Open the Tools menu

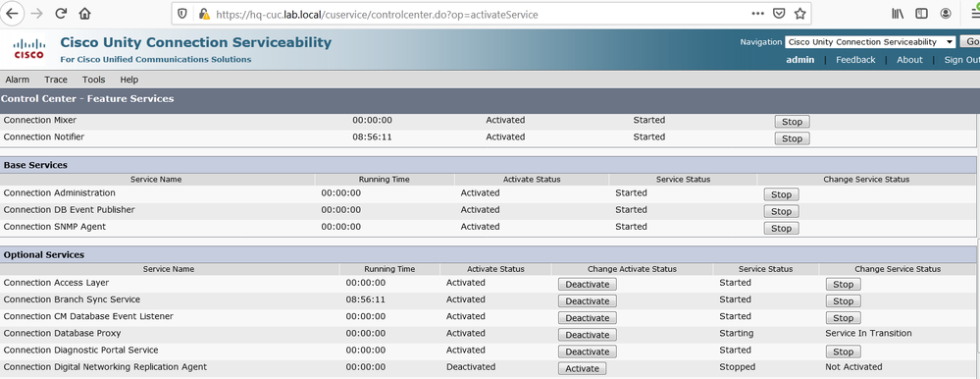(x=94, y=80)
